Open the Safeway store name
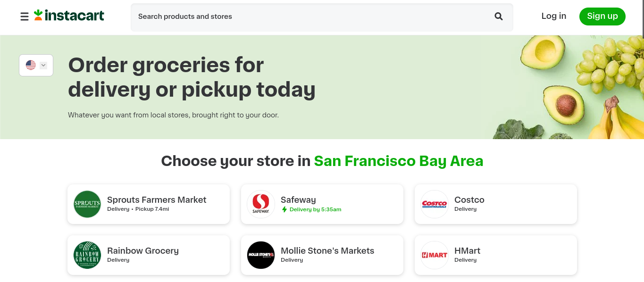This screenshot has height=282, width=644. point(298,200)
